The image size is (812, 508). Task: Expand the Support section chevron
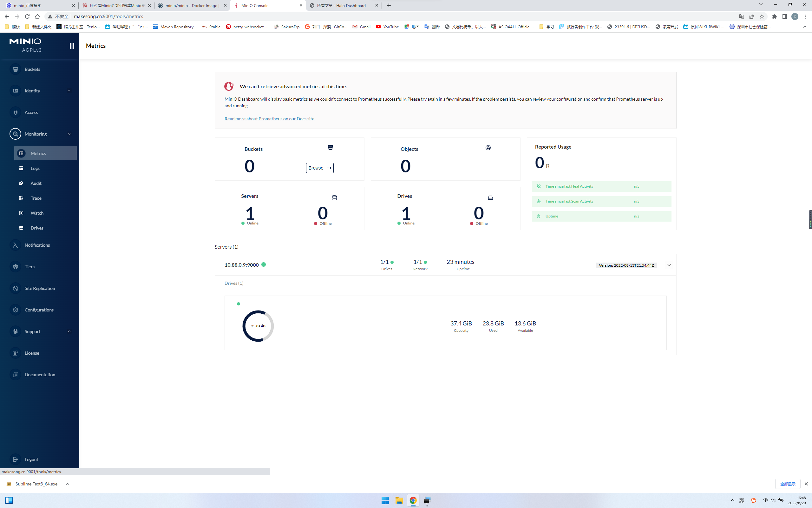pyautogui.click(x=69, y=331)
